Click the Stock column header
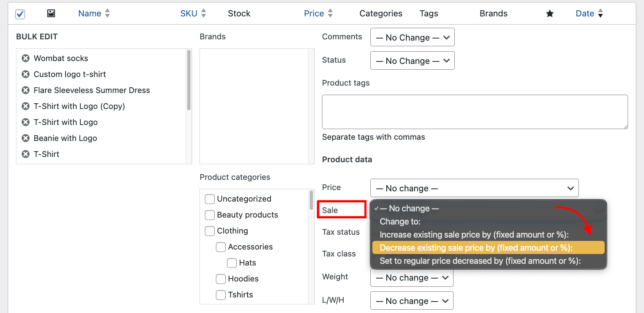Screen dimensions: 644x313 click(x=239, y=14)
